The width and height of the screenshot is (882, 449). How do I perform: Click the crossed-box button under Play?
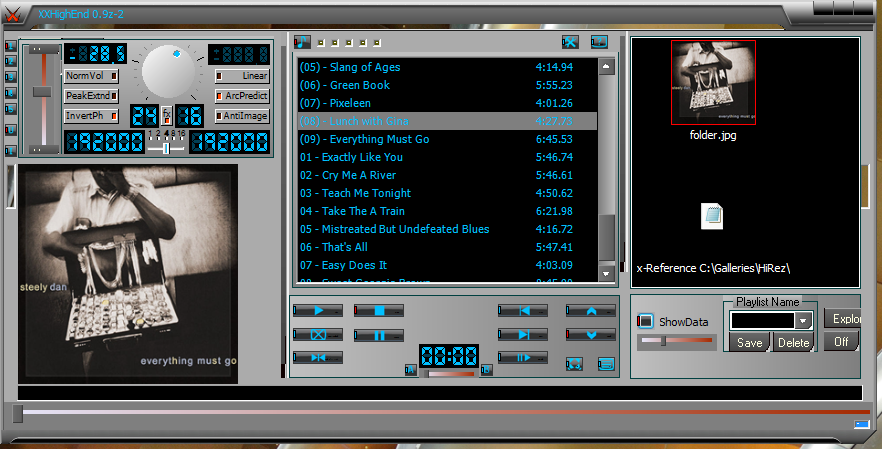(x=318, y=335)
